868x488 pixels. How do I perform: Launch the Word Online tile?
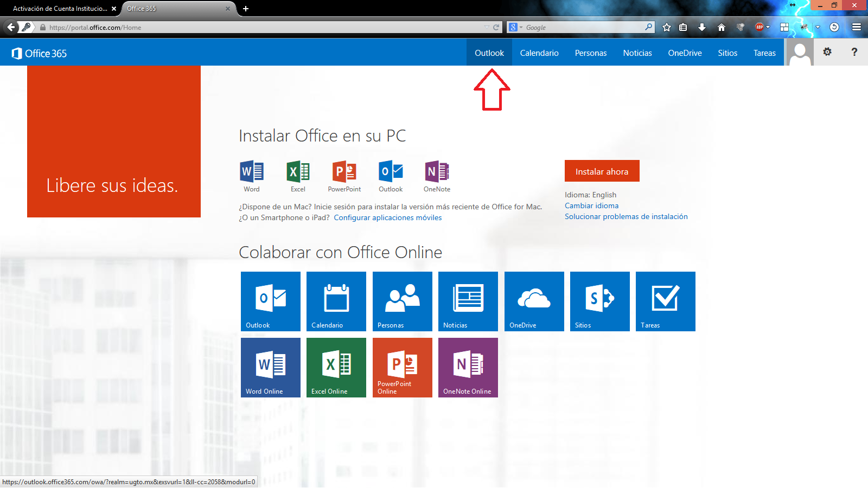point(270,367)
